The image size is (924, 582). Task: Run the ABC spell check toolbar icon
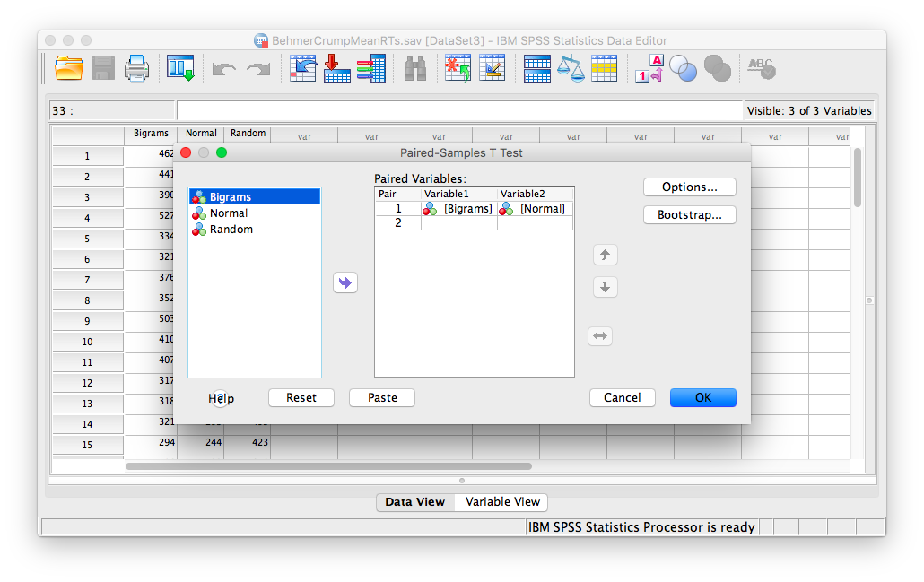762,68
